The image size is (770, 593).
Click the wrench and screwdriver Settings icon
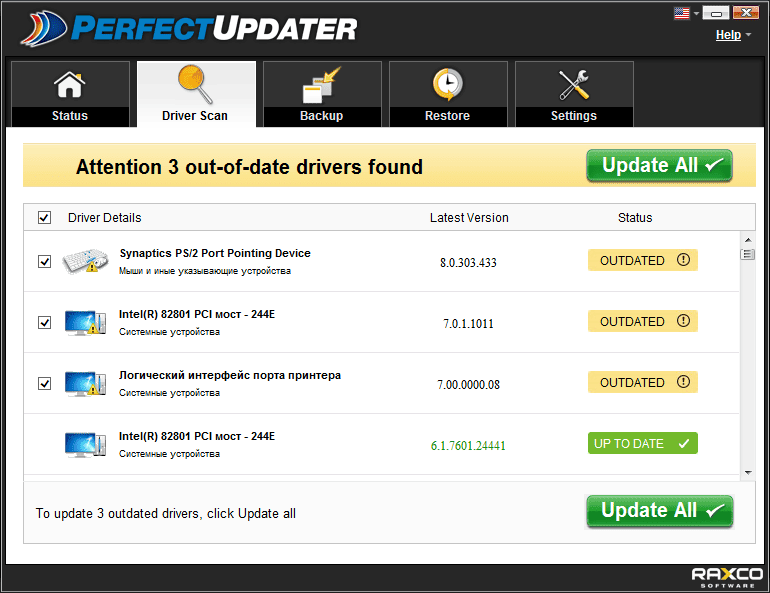tap(574, 84)
